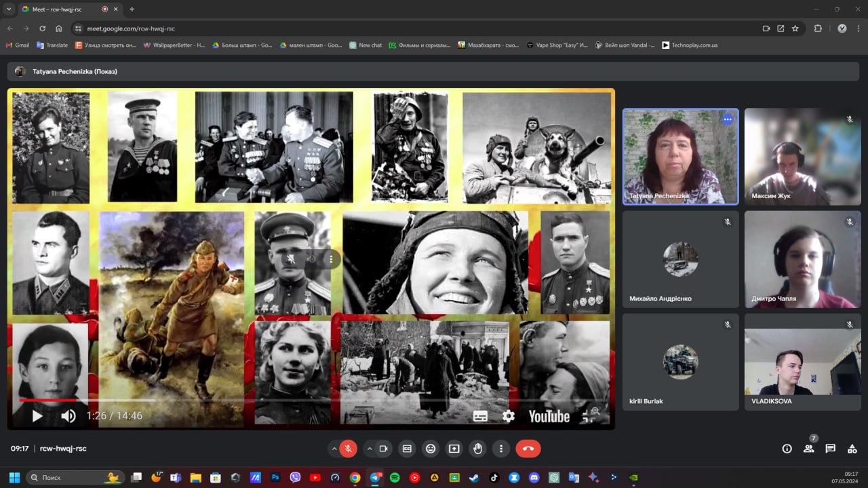The image size is (868, 488).
Task: Select Дмитро Чапля's video tile
Action: (x=802, y=259)
